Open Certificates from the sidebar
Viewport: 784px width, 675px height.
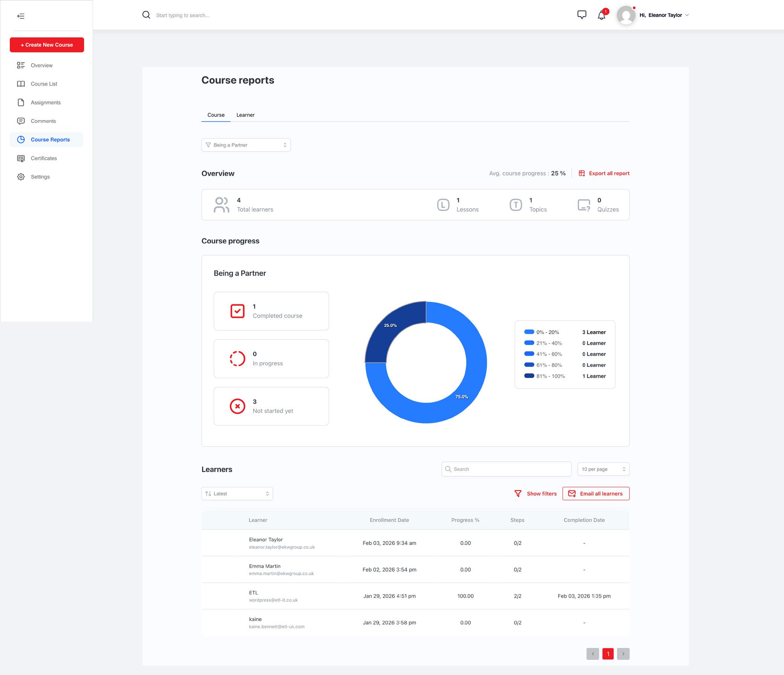coord(43,158)
